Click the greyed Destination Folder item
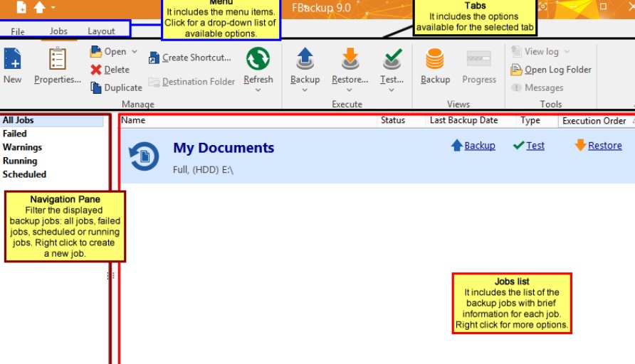This screenshot has width=635, height=364. [x=191, y=82]
